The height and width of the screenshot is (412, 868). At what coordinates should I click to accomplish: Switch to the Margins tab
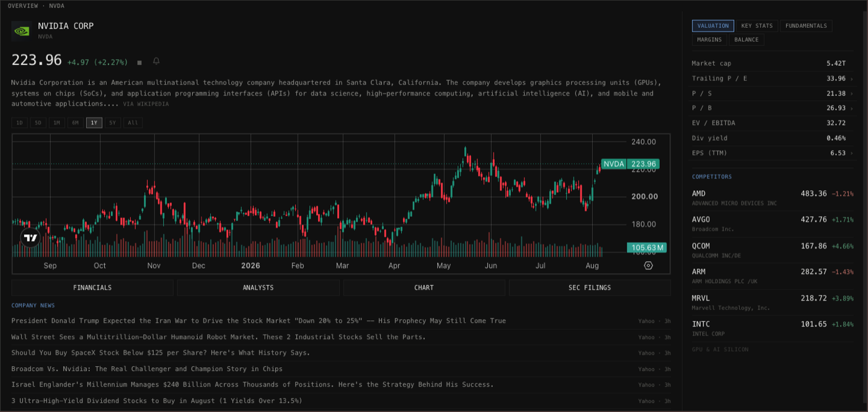coord(709,40)
